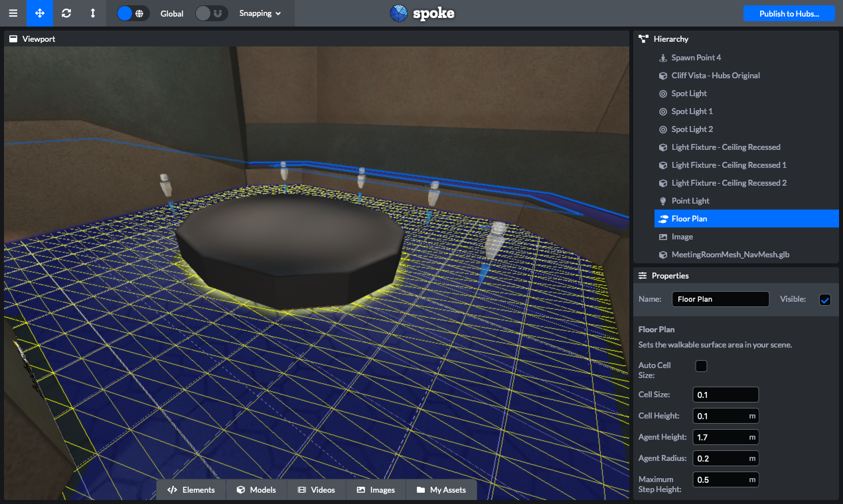Toggle the transform space globe switch
The height and width of the screenshot is (504, 843).
coord(133,13)
